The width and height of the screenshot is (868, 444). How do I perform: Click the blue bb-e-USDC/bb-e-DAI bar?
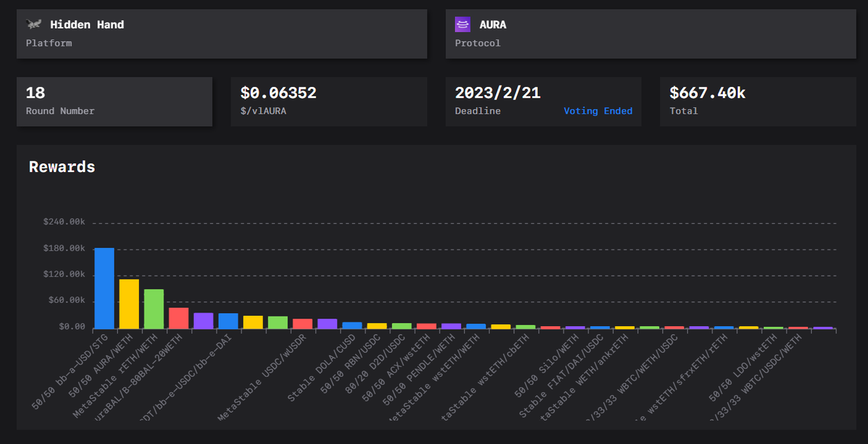228,321
